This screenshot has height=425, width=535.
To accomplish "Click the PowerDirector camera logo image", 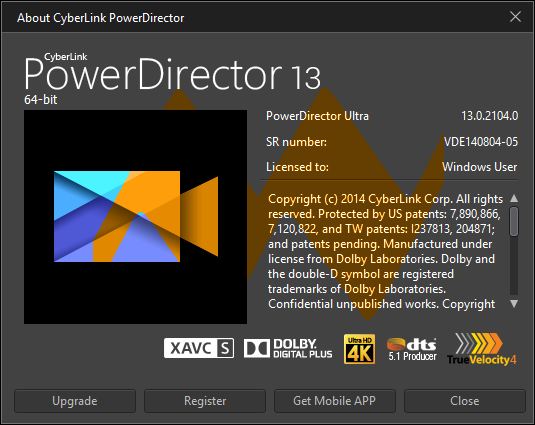I will click(135, 217).
